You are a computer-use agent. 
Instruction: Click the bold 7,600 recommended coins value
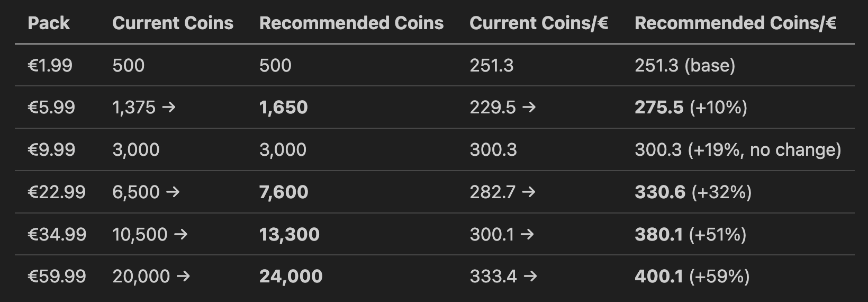284,192
